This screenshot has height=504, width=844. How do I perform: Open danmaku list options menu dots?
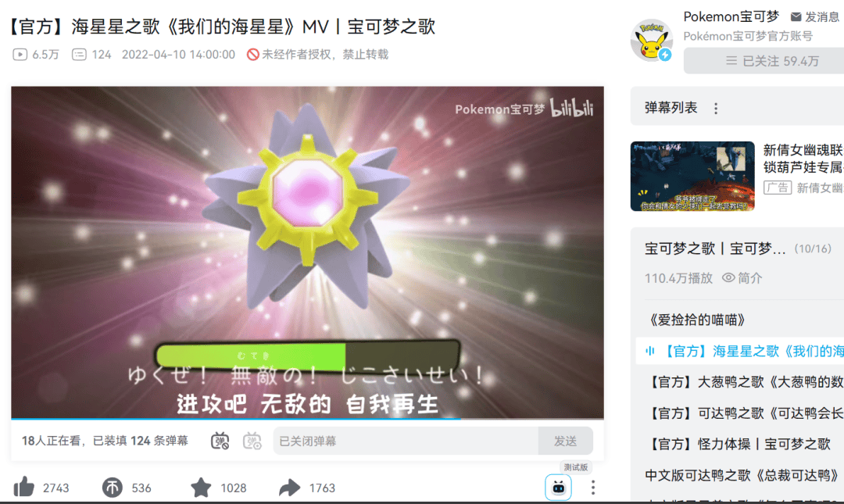[715, 109]
